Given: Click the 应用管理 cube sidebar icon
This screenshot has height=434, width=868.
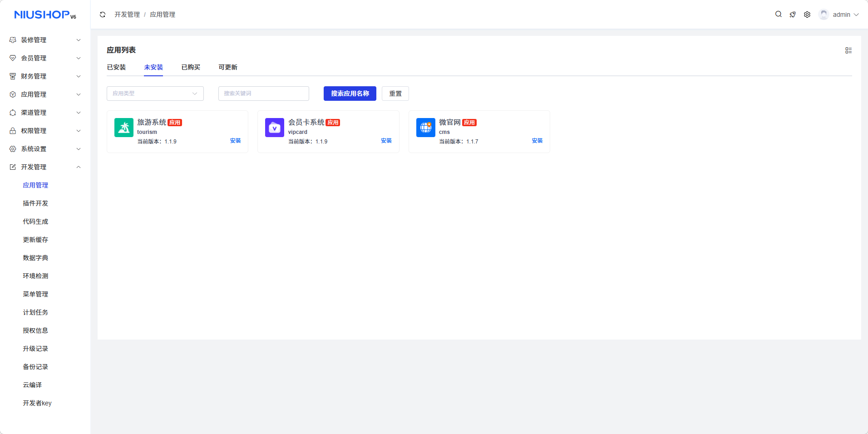Looking at the screenshot, I should pos(13,94).
